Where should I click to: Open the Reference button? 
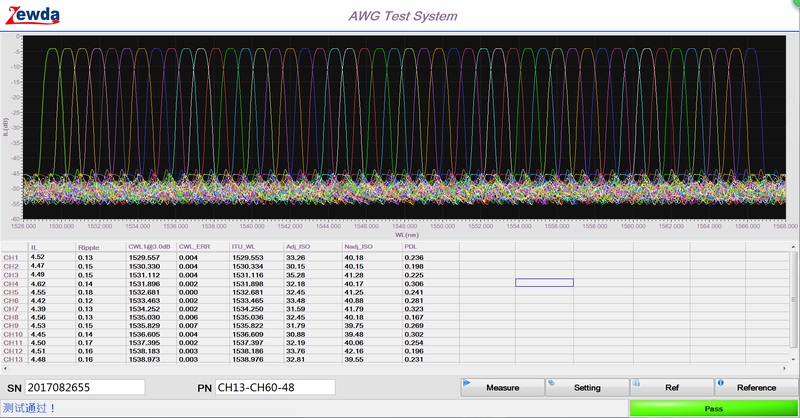pyautogui.click(x=756, y=387)
